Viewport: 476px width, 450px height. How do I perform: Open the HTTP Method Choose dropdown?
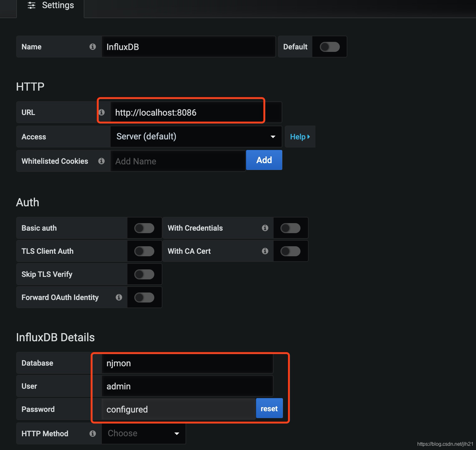[144, 433]
